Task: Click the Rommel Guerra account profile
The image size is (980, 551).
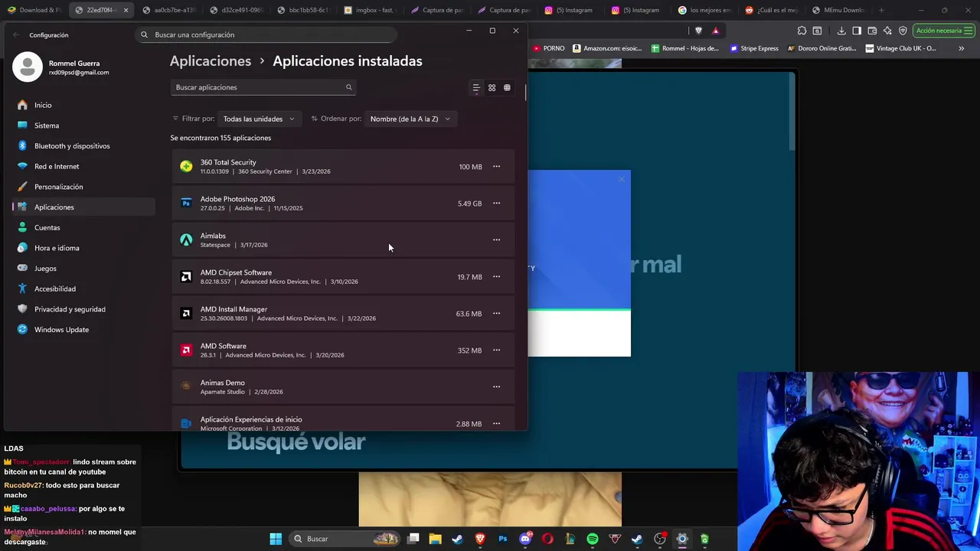Action: [x=61, y=67]
